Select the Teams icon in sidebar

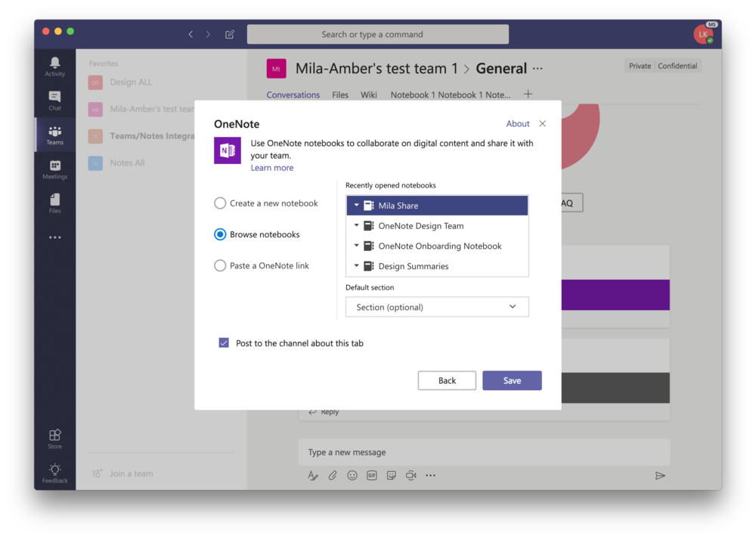(x=55, y=135)
